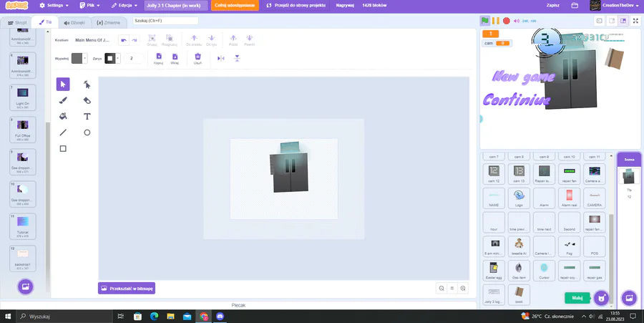
Task: Zoom in the paint canvas
Action: (463, 288)
